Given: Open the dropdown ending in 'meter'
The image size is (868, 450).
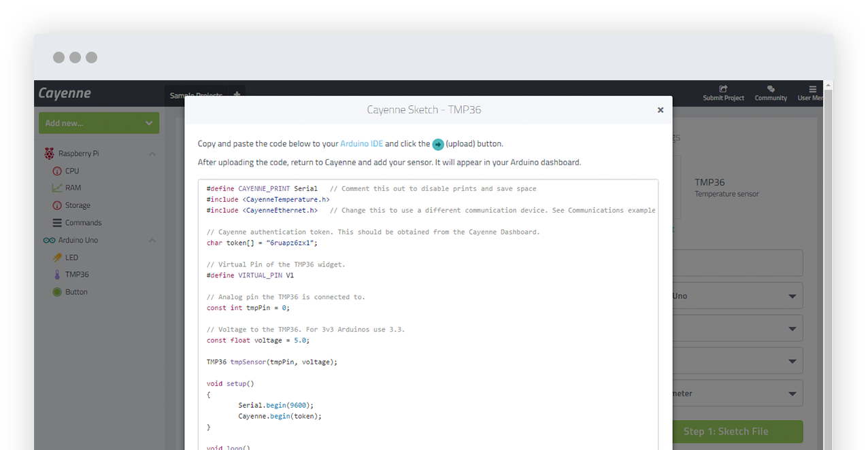Looking at the screenshot, I should pos(737,394).
